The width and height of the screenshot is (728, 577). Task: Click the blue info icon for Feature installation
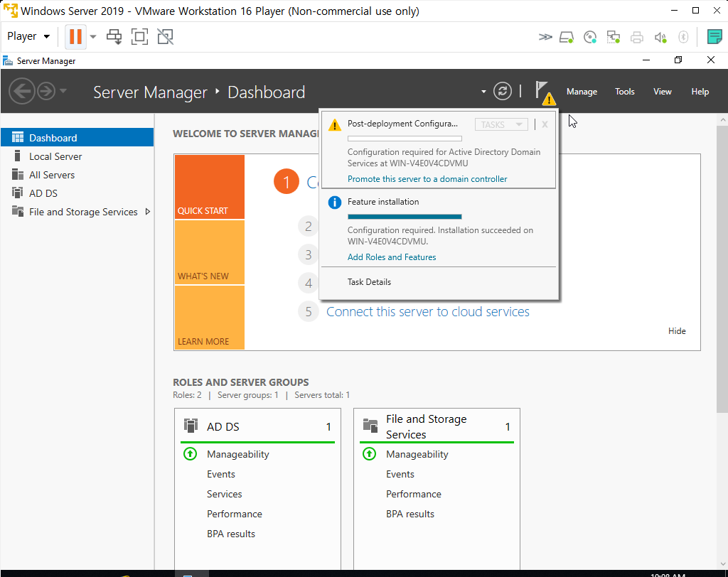point(334,203)
